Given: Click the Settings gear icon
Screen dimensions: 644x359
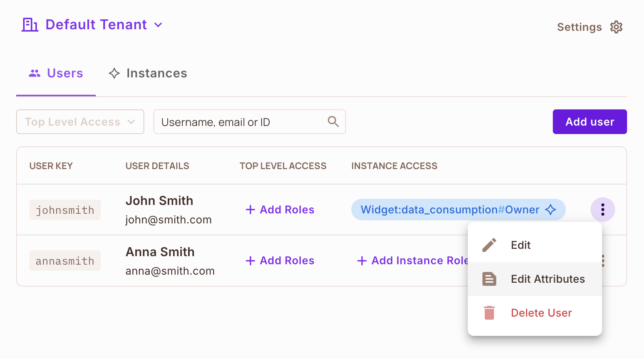Looking at the screenshot, I should [616, 27].
